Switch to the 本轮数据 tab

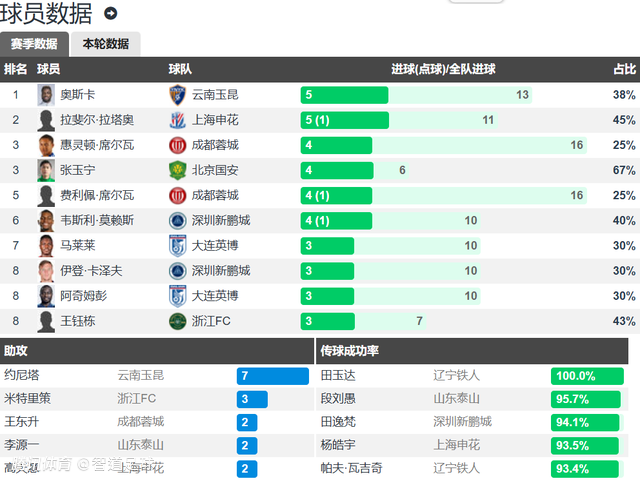105,44
